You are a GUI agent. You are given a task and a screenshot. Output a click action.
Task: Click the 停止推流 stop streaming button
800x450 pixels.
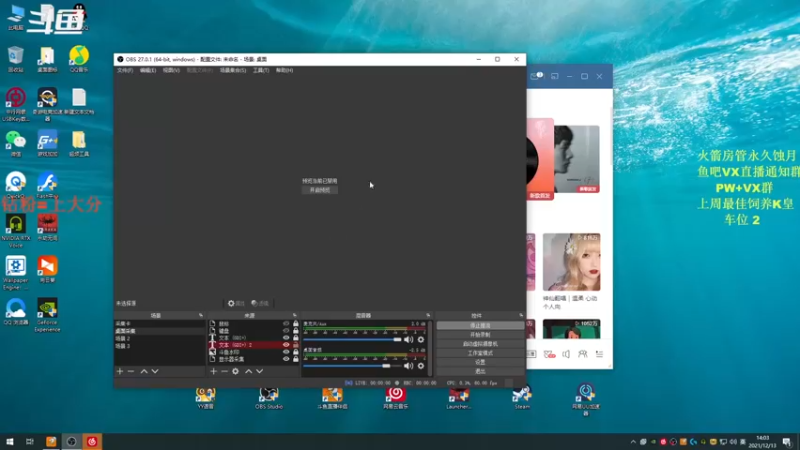click(x=480, y=326)
